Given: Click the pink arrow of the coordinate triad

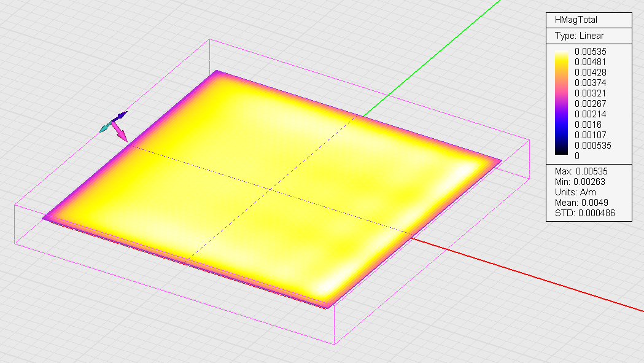Looking at the screenshot, I should [x=120, y=132].
